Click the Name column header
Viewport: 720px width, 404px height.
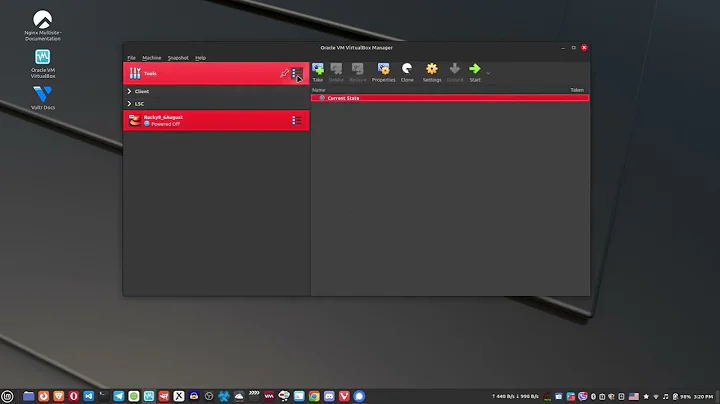319,90
